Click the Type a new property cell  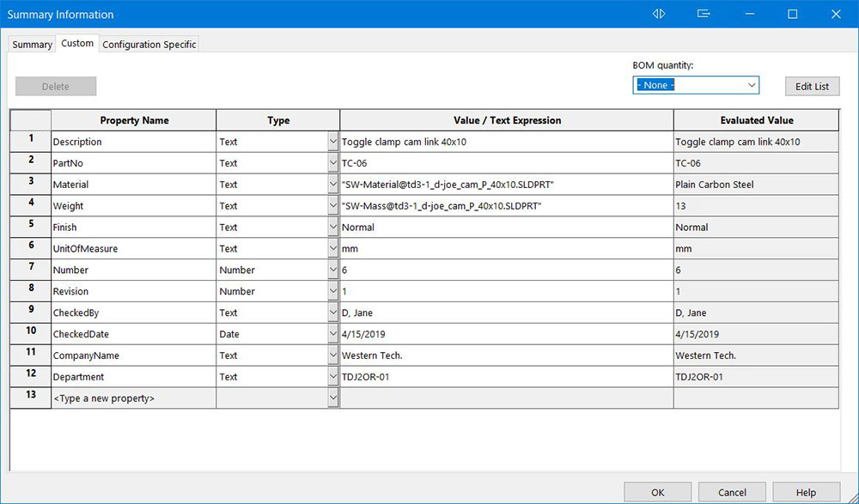click(133, 398)
